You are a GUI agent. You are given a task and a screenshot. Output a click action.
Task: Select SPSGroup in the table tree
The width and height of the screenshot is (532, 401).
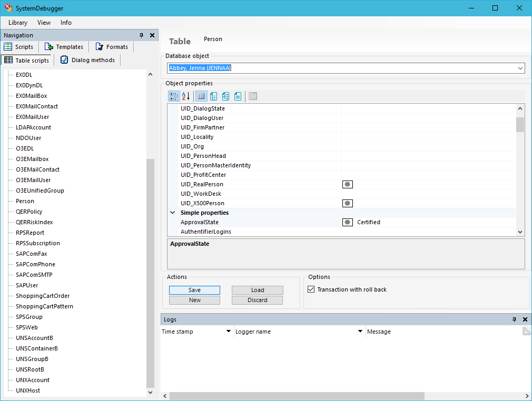[29, 317]
